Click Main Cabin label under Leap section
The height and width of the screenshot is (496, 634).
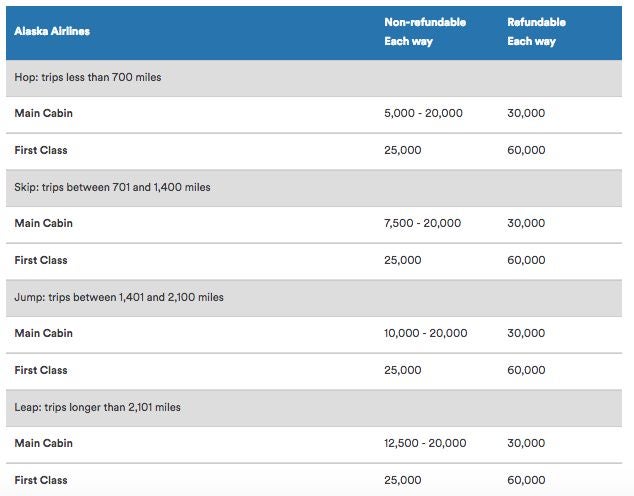click(x=44, y=443)
